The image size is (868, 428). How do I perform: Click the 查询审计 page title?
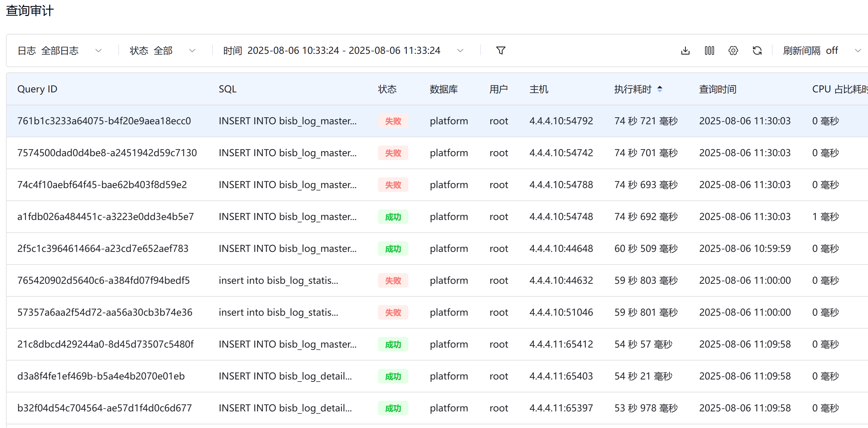point(30,11)
